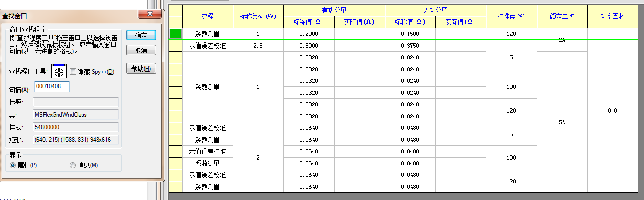Click 实际值(Ω) subheader under 有功分量
The image size is (644, 200).
tap(359, 22)
